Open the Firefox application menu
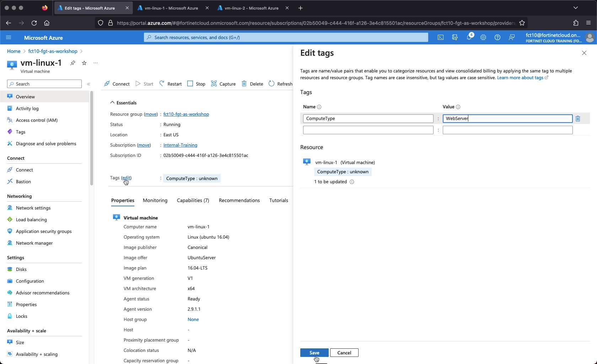Viewport: 597px width, 364px height. click(588, 23)
